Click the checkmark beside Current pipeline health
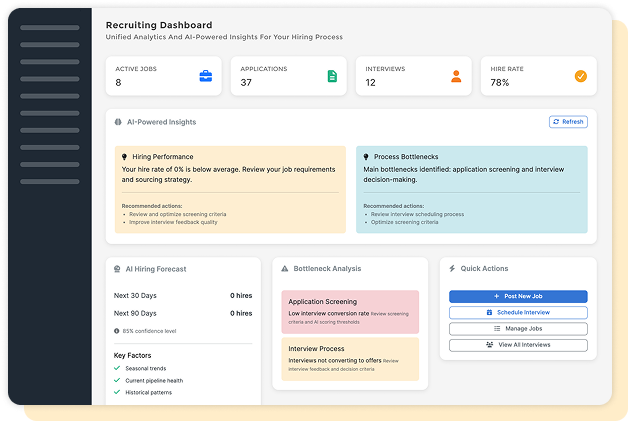The width and height of the screenshot is (628, 421). [117, 380]
